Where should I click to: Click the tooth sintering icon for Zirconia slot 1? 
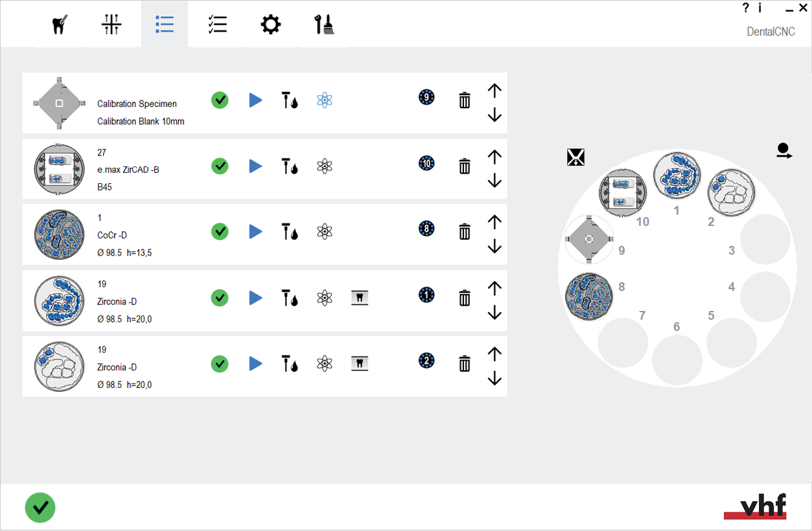[359, 297]
